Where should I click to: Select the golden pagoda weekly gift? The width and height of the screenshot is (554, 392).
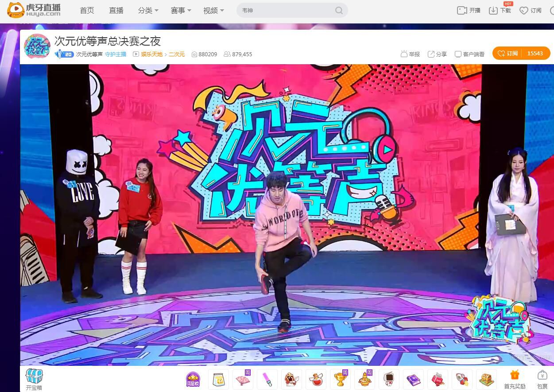click(x=364, y=380)
